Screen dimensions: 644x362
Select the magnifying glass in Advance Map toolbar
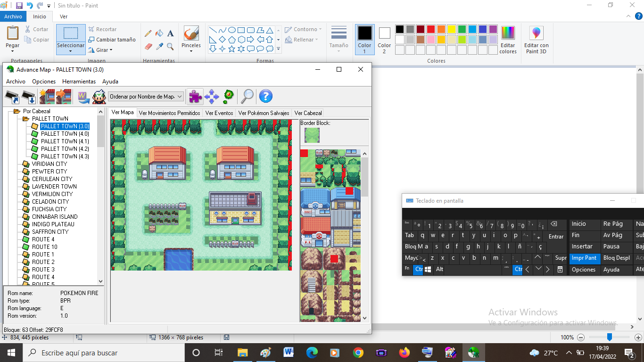pyautogui.click(x=247, y=97)
